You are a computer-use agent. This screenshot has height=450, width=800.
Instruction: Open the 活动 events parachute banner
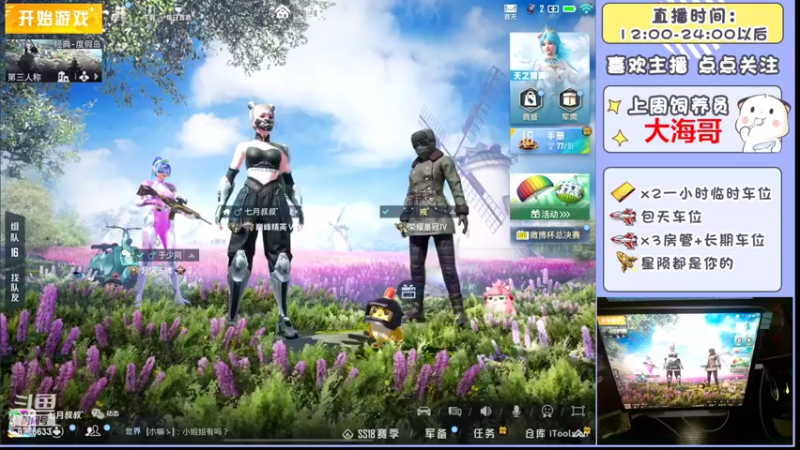tap(550, 197)
